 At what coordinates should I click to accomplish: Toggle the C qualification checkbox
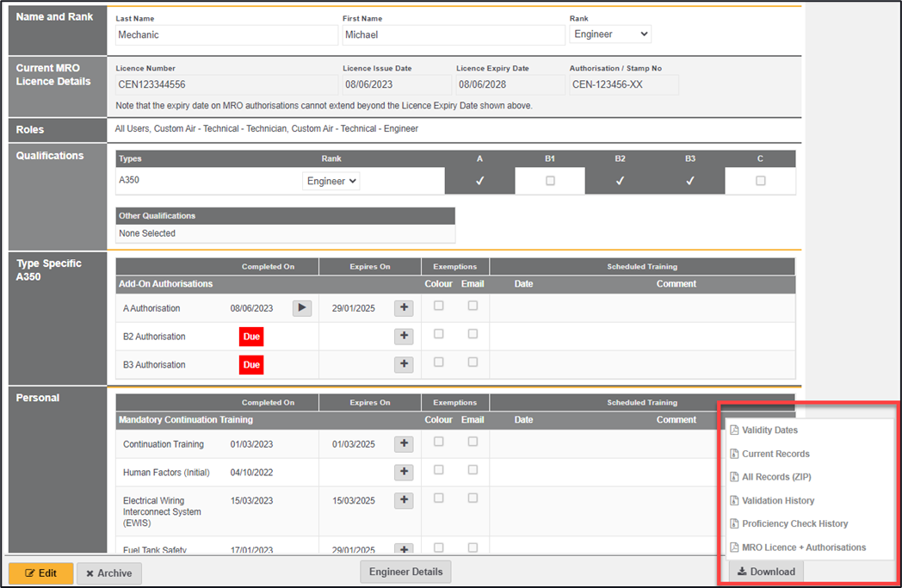tap(760, 181)
